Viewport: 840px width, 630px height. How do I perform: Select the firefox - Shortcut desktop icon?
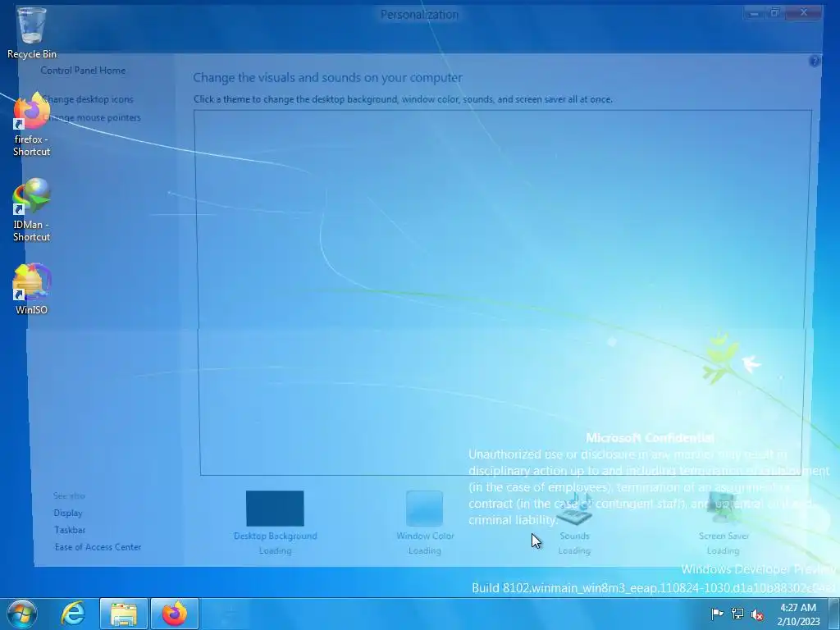pos(32,124)
